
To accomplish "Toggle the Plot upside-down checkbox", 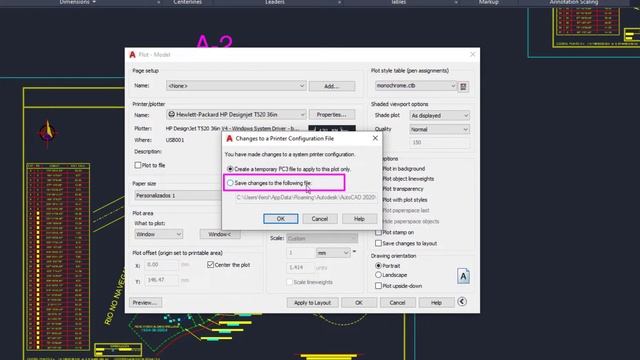I will pyautogui.click(x=378, y=286).
